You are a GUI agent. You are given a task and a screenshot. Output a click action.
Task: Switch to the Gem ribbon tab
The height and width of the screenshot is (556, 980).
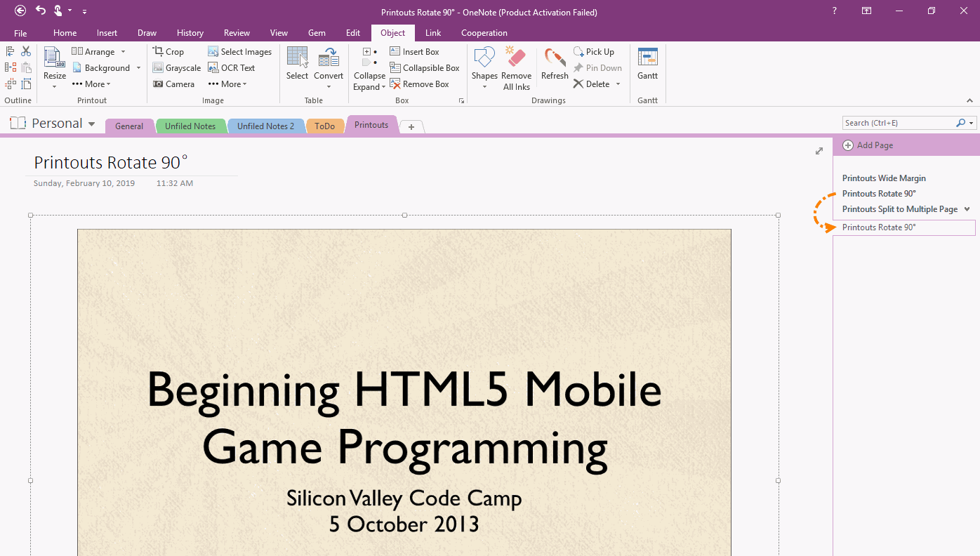click(x=317, y=33)
